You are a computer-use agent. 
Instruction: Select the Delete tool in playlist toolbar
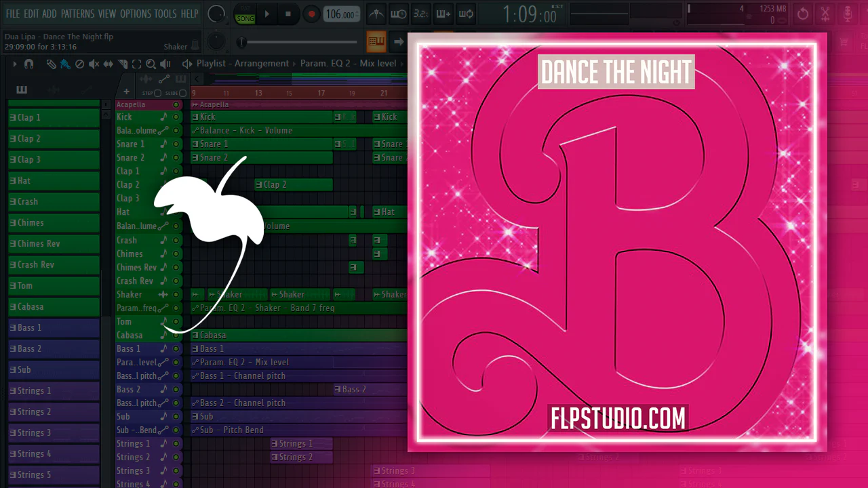coord(79,64)
